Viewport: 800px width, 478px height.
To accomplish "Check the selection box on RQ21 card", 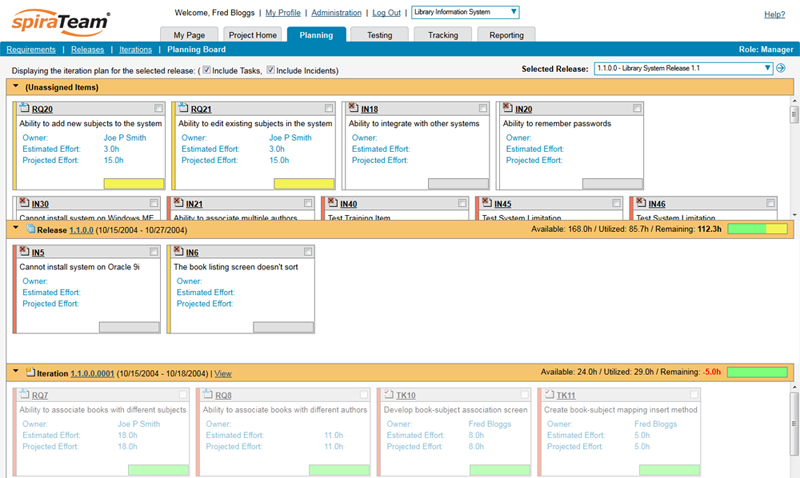I will (314, 108).
